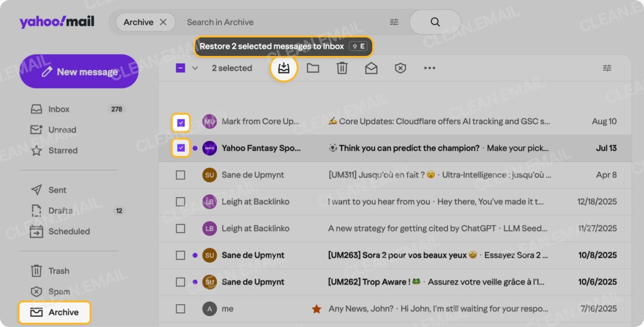
Task: Click the 'me' sender avatar
Action: 209,309
